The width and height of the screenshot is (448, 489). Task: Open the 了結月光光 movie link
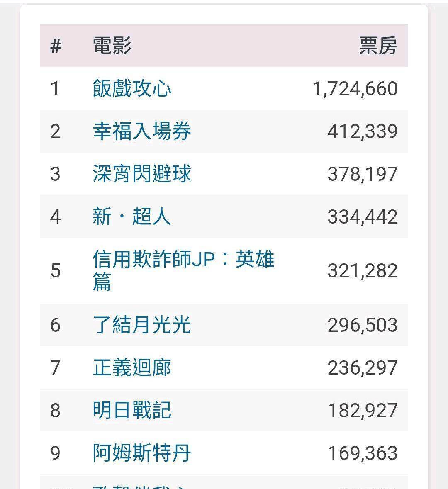(142, 325)
